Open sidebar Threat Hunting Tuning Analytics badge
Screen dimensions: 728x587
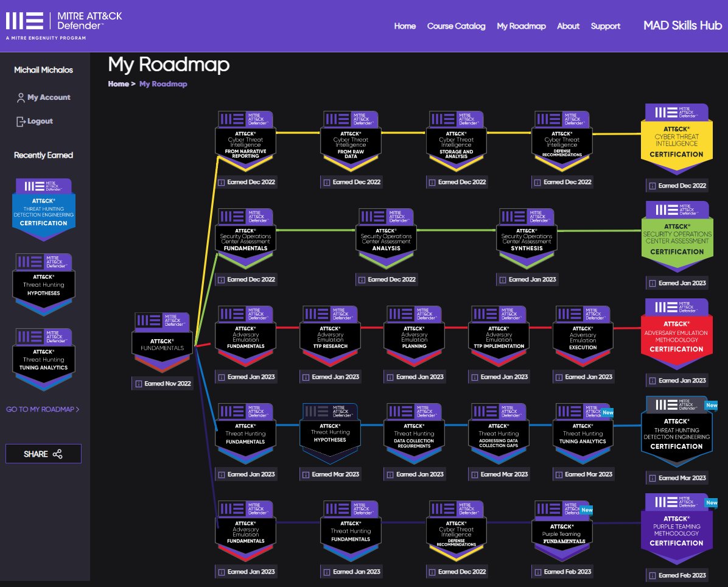point(44,359)
